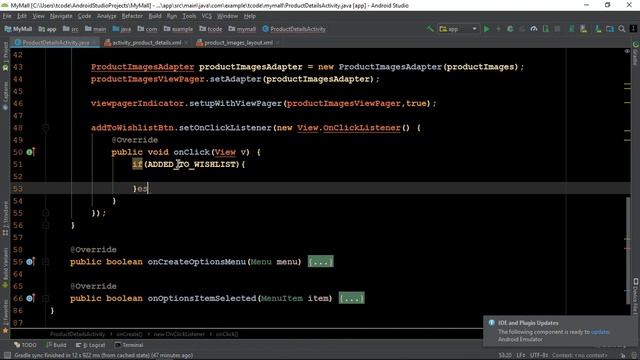This screenshot has height=360, width=640.
Task: Click the java folder breadcrumb
Action: [122, 29]
